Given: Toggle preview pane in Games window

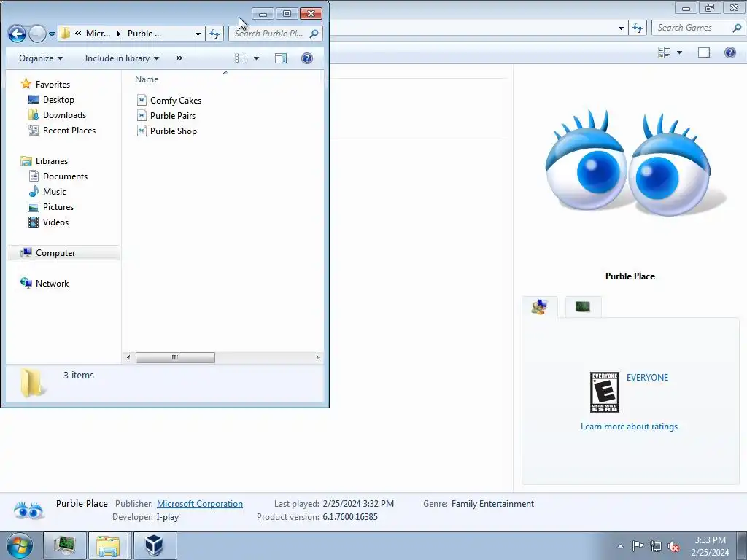Looking at the screenshot, I should (x=704, y=52).
